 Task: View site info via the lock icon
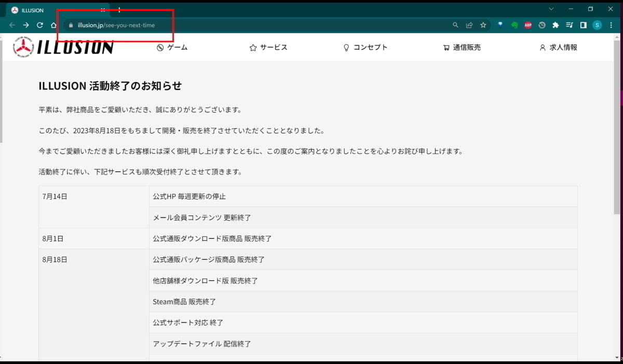[x=72, y=25]
